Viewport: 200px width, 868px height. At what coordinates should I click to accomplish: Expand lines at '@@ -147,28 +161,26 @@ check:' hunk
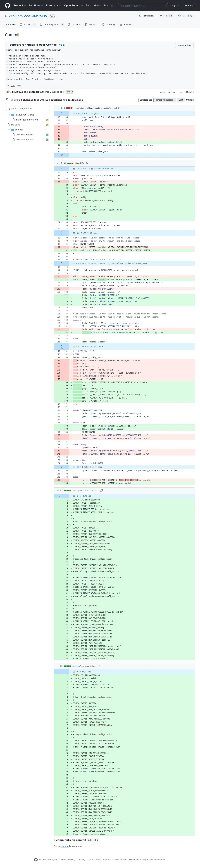[61, 346]
